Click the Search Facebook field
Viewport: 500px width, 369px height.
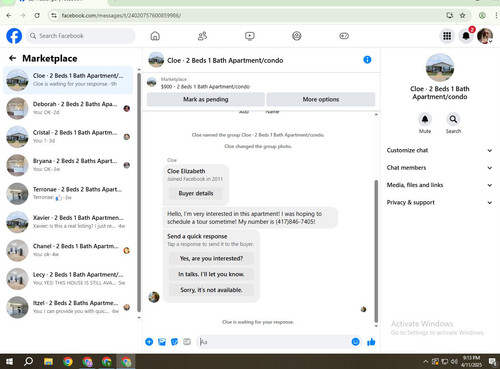tap(81, 36)
